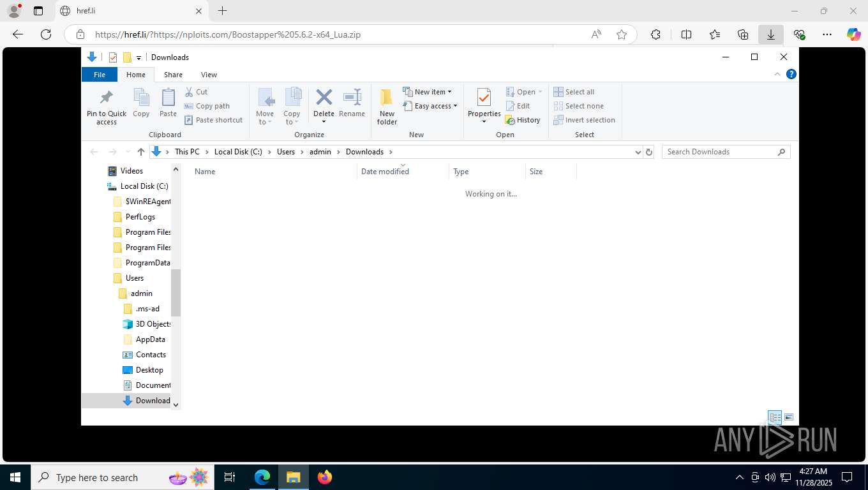868x490 pixels.
Task: Click Select all in ribbon
Action: [x=574, y=92]
